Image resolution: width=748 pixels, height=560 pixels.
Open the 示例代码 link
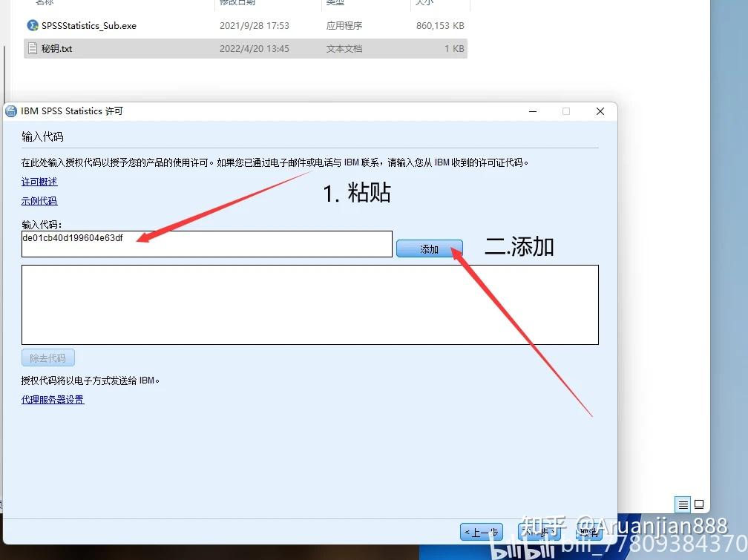(x=39, y=200)
